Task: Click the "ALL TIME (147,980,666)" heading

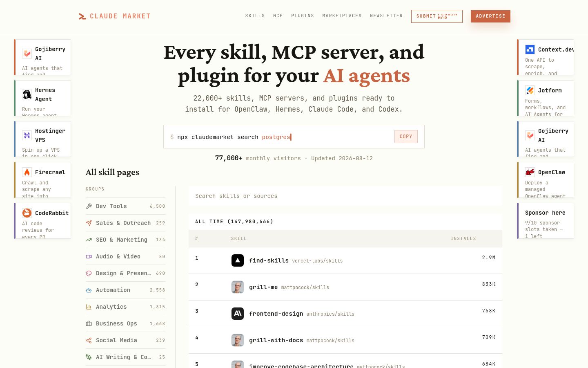Action: click(x=234, y=222)
